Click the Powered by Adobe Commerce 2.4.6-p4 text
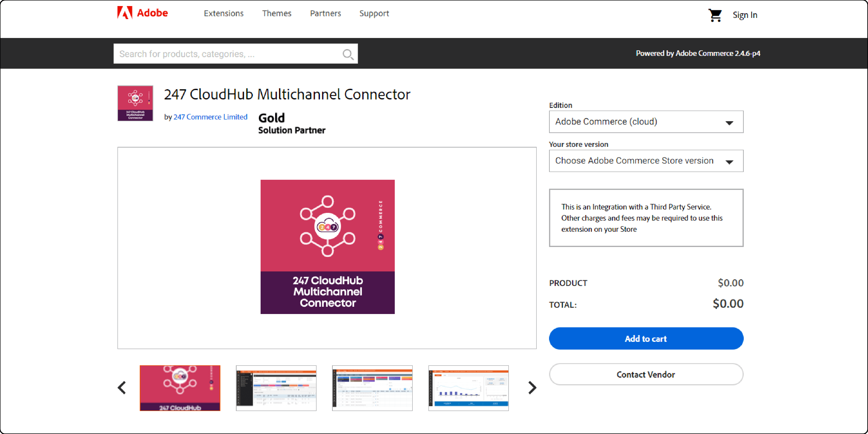 (x=698, y=53)
